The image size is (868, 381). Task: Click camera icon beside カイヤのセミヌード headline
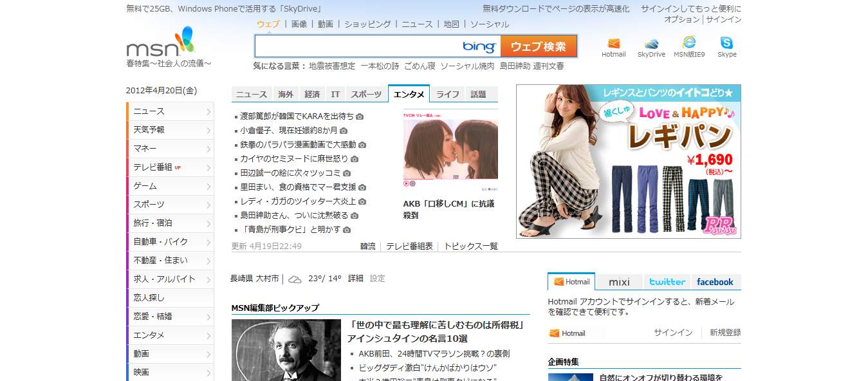click(x=355, y=159)
